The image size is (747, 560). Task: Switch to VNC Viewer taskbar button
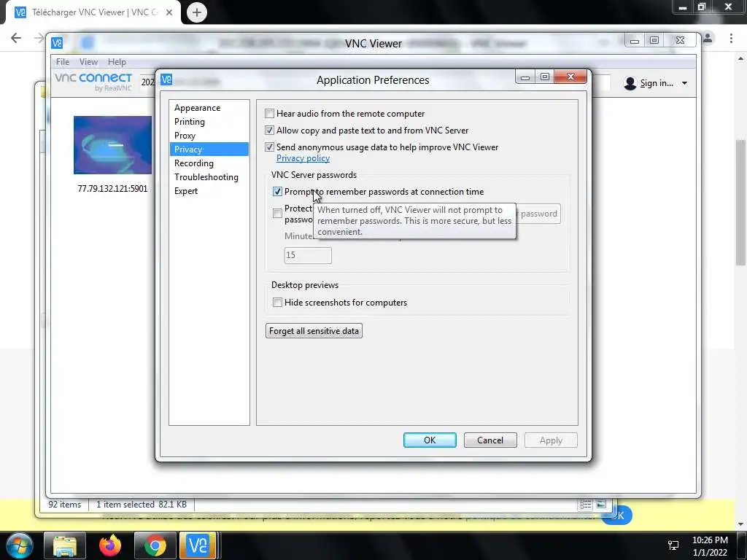click(198, 545)
